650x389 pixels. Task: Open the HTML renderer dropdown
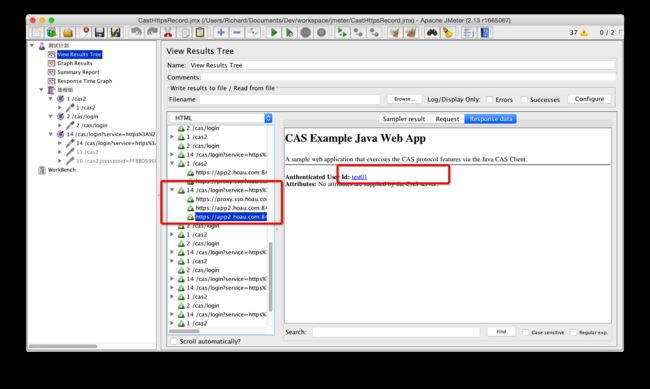pyautogui.click(x=221, y=118)
